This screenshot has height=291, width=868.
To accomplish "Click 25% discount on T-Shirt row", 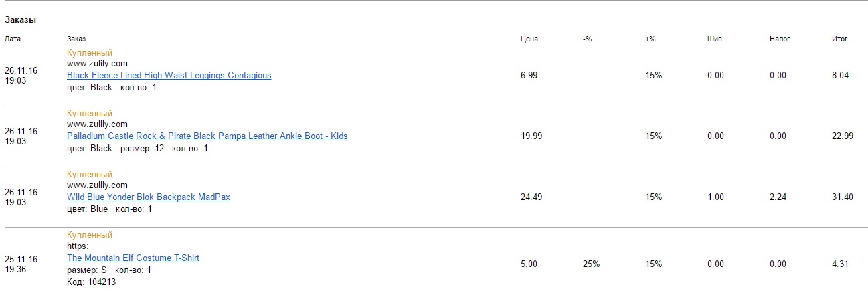I will (591, 264).
